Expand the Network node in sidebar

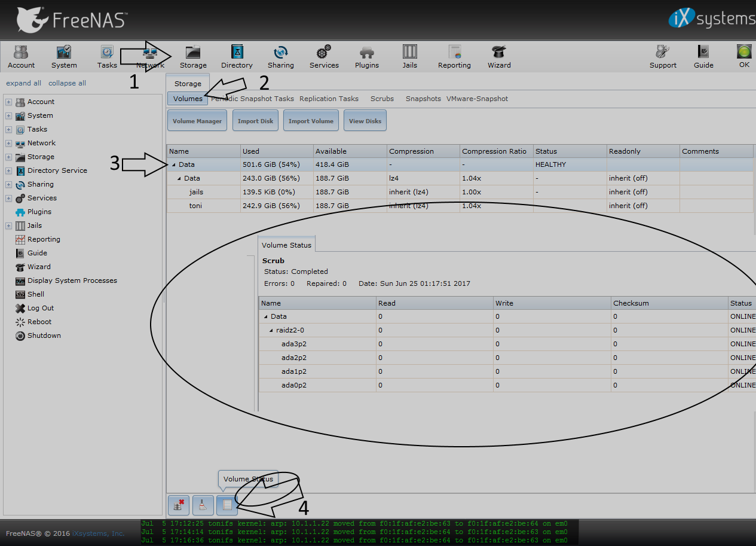9,143
